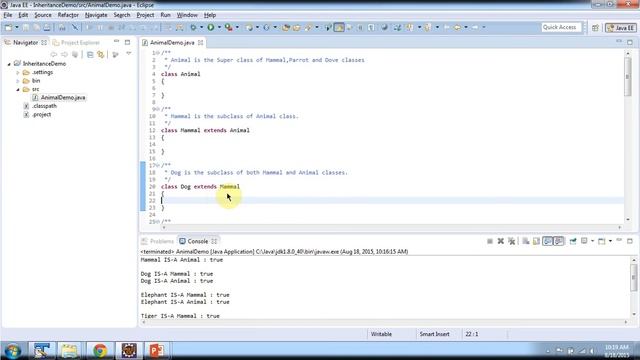Open the File menu
Image resolution: width=640 pixels, height=360 pixels.
[x=8, y=15]
